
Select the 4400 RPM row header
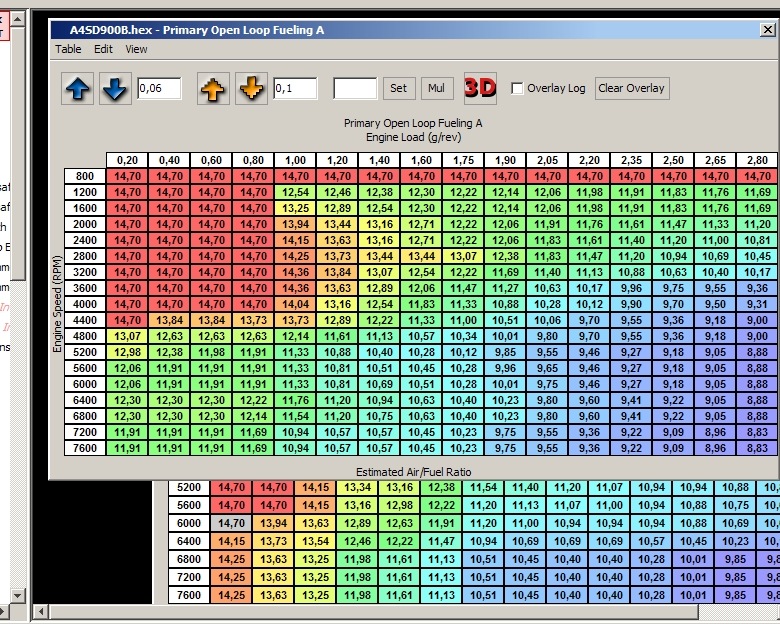point(85,320)
